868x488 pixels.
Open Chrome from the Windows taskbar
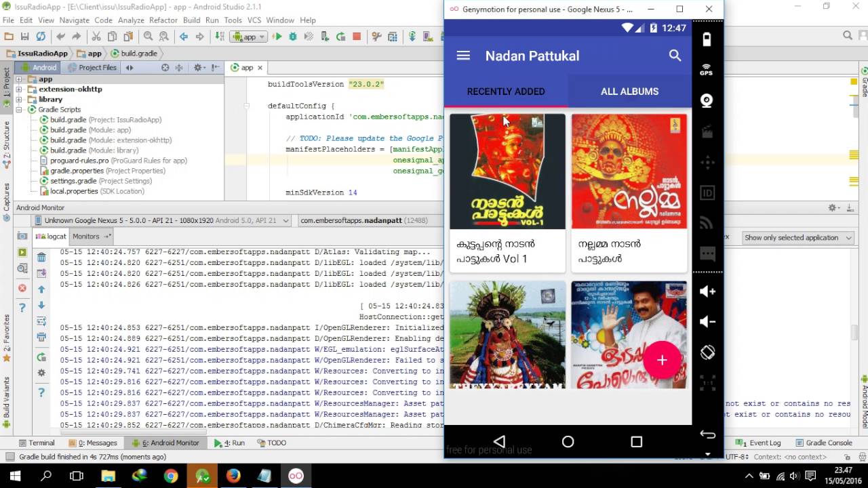[x=171, y=476]
